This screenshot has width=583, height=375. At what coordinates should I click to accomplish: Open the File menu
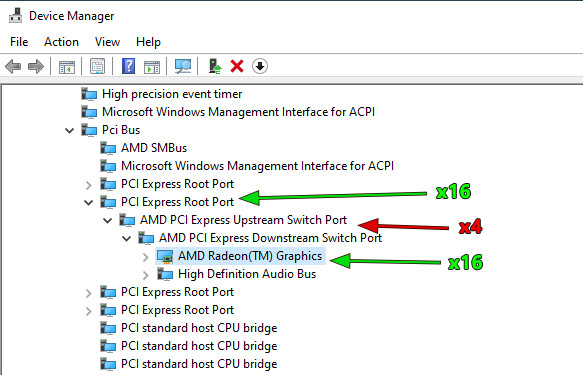(x=19, y=42)
